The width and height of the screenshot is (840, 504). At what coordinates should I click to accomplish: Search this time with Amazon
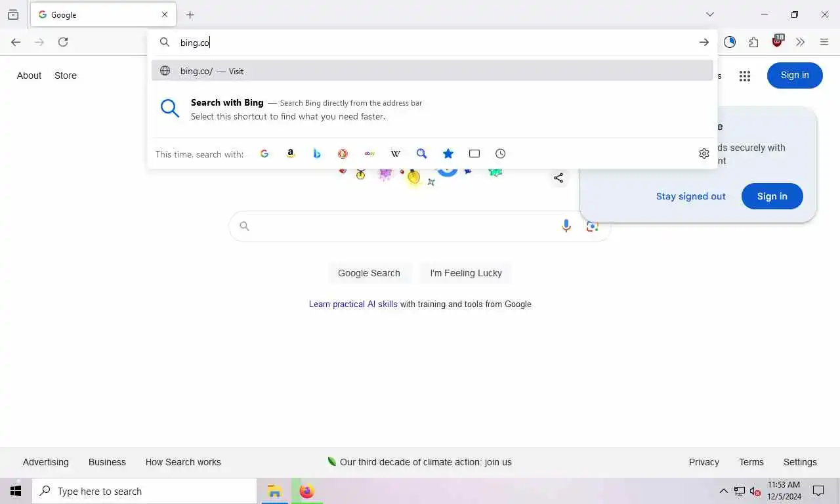(291, 154)
